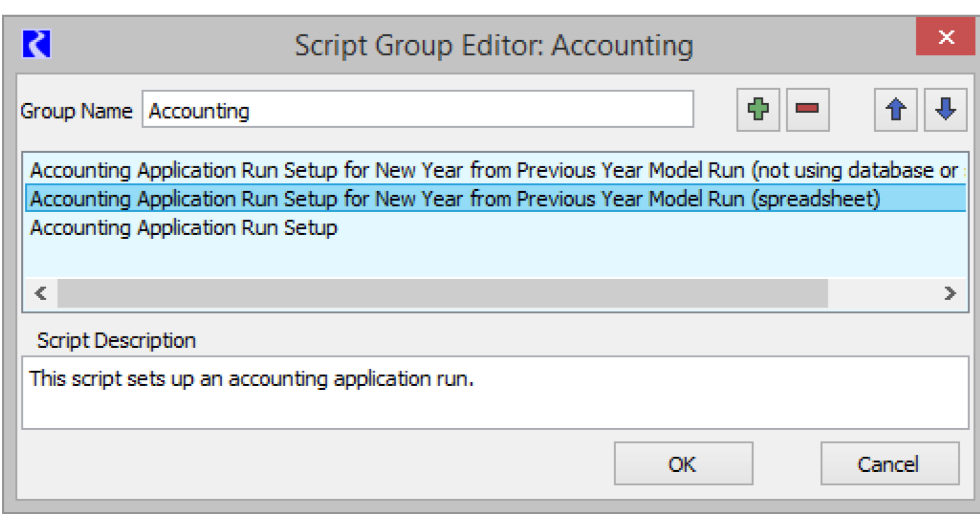This screenshot has height=523, width=980.
Task: Click the "Script Group Editor: Accounting" title text
Action: point(493,46)
